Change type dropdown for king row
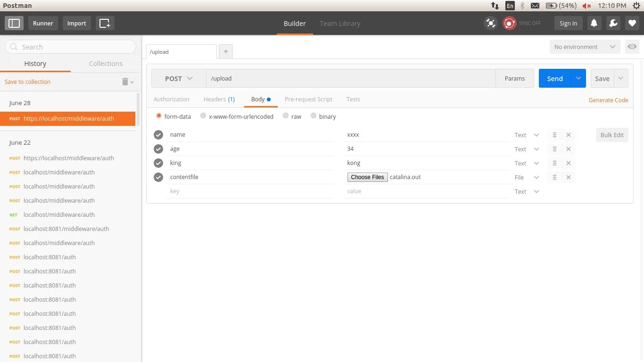 tap(527, 163)
